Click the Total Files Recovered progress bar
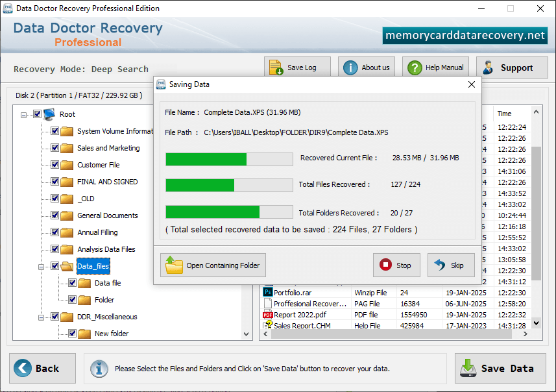This screenshot has height=392, width=556. point(229,185)
